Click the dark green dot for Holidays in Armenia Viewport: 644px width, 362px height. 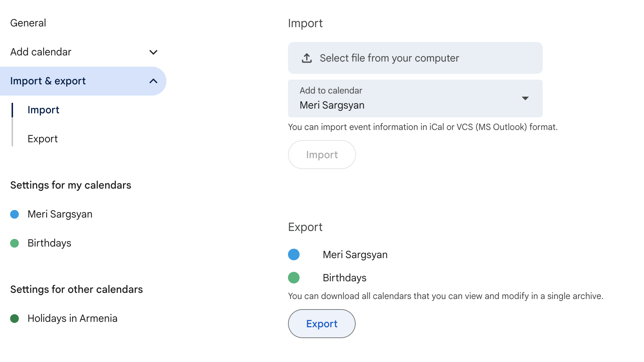click(14, 319)
